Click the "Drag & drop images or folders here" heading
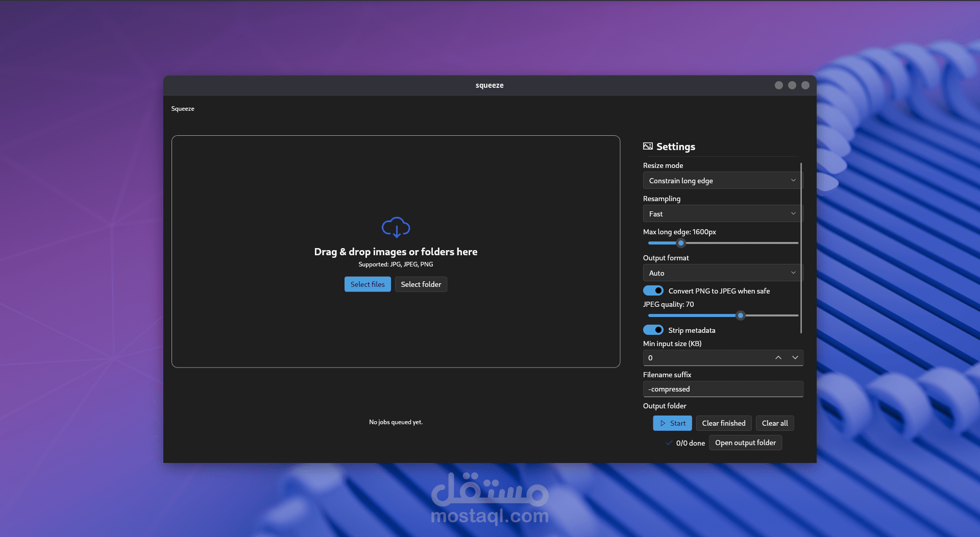This screenshot has height=537, width=980. tap(396, 252)
